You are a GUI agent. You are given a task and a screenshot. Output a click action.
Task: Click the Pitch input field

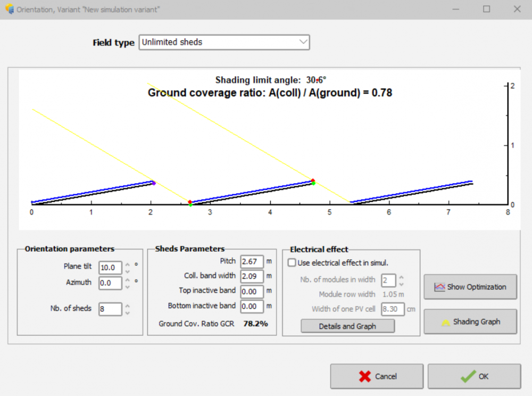tap(252, 262)
